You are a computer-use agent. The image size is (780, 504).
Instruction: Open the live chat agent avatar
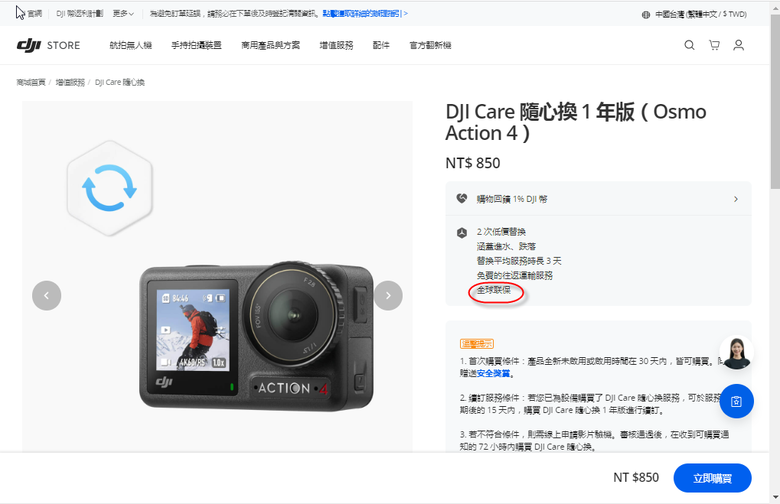[736, 353]
